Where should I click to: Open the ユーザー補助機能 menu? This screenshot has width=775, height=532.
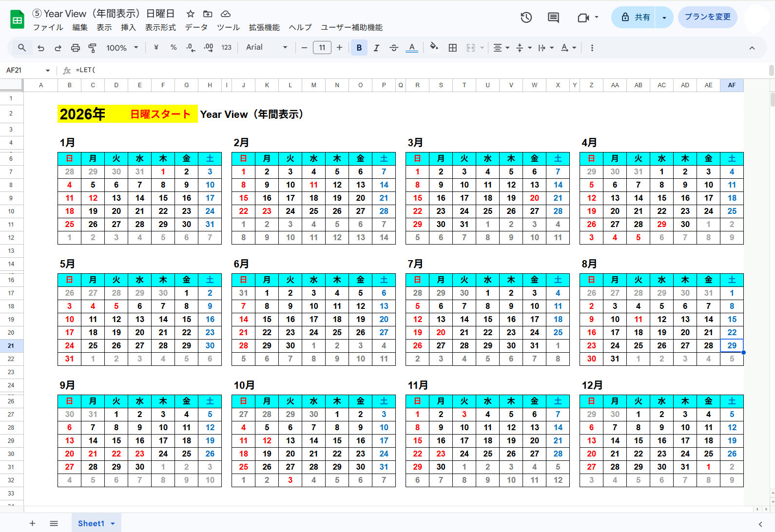[x=351, y=27]
